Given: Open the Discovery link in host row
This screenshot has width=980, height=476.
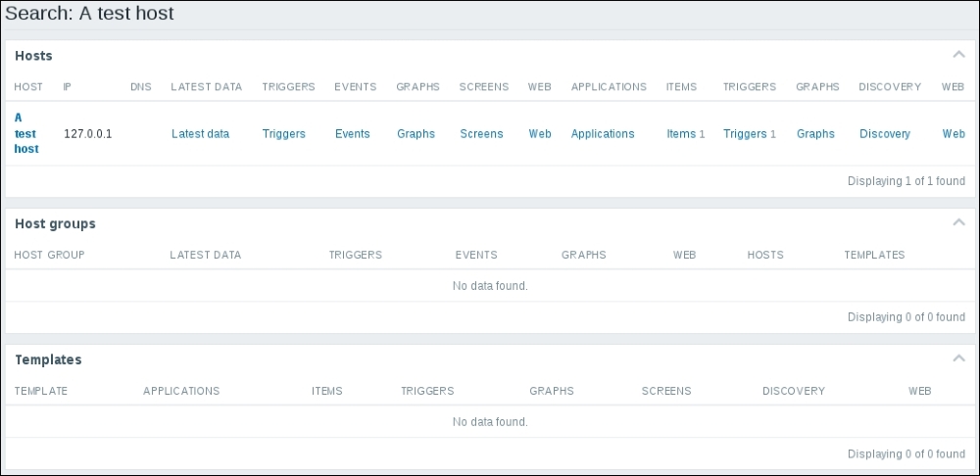Looking at the screenshot, I should point(884,134).
